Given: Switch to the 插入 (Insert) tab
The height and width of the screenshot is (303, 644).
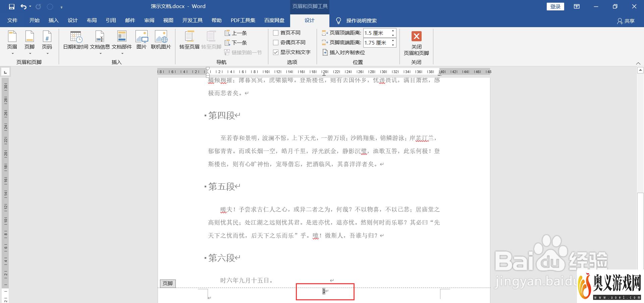Looking at the screenshot, I should click(53, 20).
